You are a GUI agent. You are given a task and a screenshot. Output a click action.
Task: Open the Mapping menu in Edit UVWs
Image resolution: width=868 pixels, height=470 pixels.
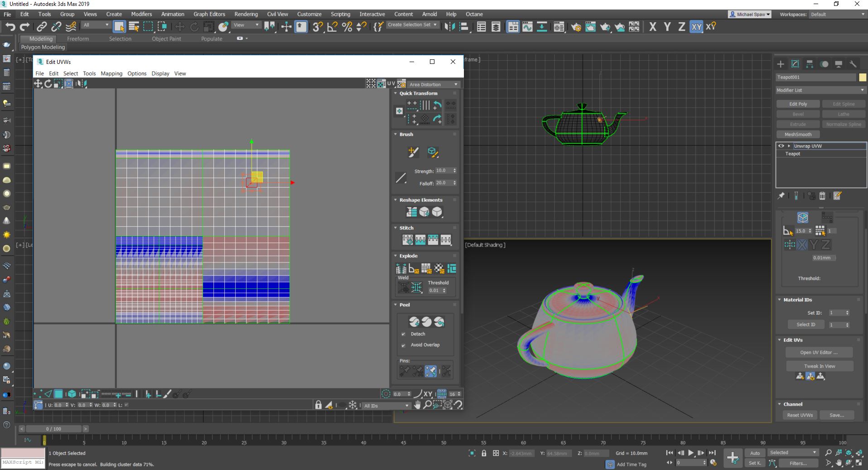click(111, 73)
